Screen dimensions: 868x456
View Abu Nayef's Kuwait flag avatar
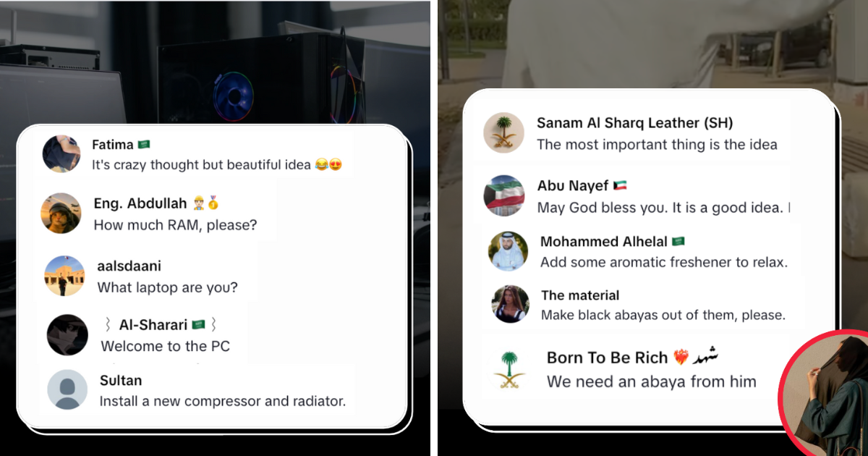coord(504,196)
